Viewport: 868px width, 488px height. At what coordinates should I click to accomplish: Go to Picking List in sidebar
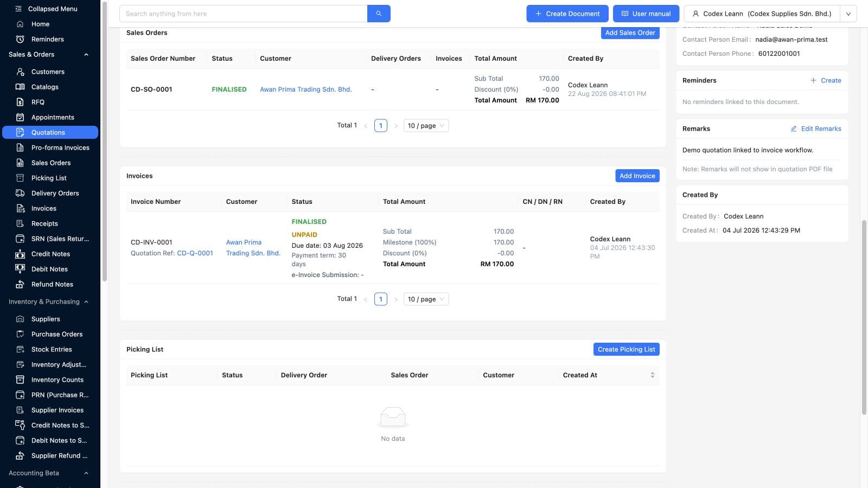50,178
